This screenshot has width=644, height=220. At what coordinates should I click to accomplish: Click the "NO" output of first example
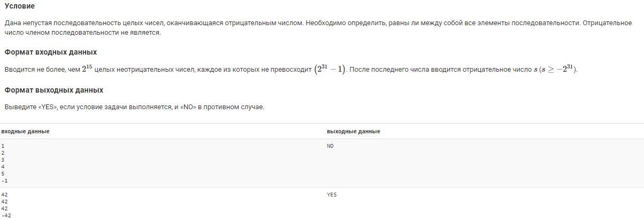point(330,146)
